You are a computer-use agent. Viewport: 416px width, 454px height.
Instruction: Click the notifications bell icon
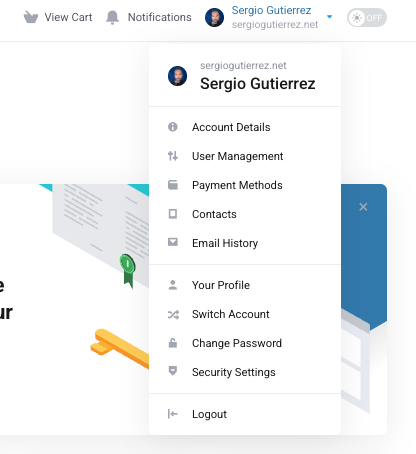click(x=112, y=17)
